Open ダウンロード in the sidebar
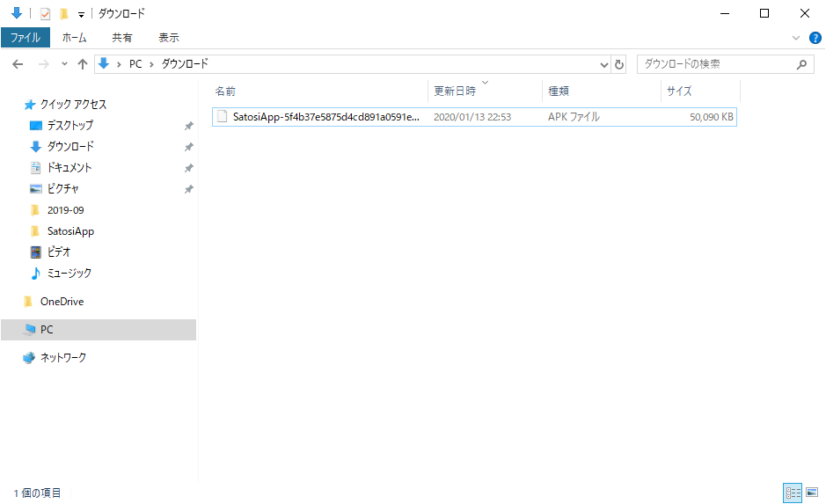 70,146
